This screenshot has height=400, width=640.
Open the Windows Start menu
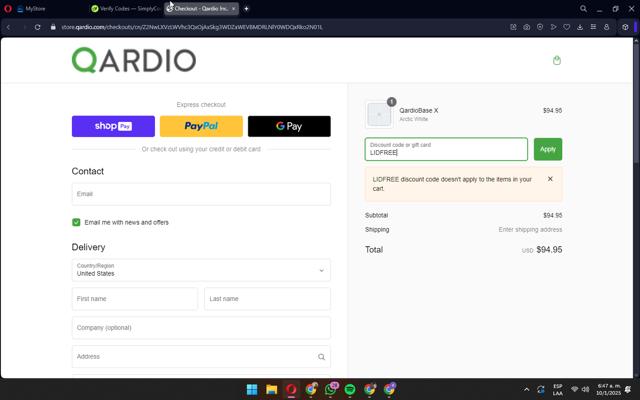pyautogui.click(x=252, y=390)
